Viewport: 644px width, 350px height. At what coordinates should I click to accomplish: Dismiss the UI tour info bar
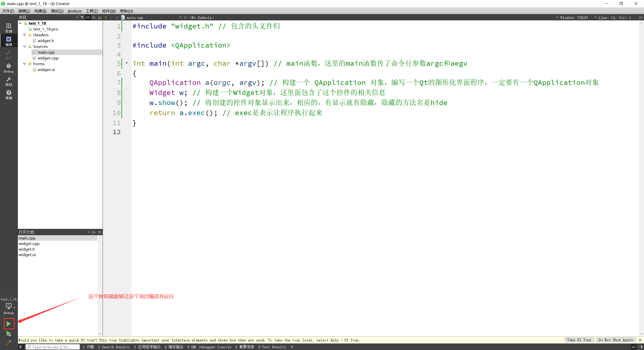click(x=640, y=340)
